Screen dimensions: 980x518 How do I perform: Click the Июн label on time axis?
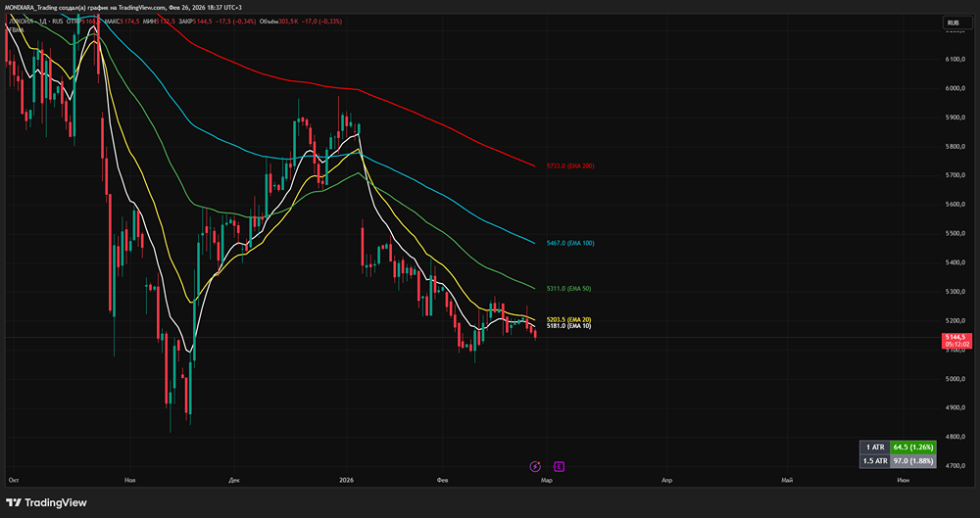(x=904, y=480)
